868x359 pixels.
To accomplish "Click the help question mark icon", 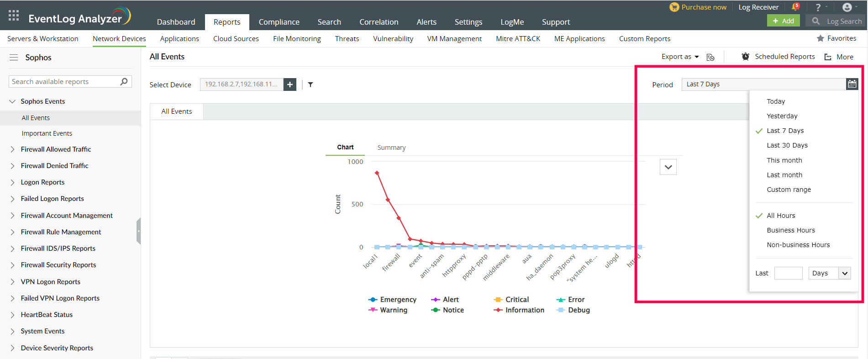I will pos(818,7).
